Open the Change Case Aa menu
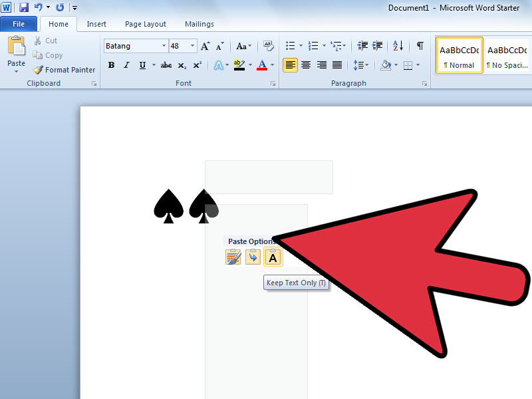The image size is (532, 399). tap(244, 46)
